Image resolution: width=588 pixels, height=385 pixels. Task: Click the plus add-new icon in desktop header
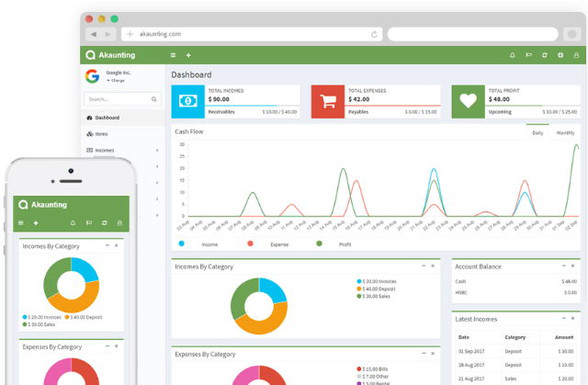click(x=188, y=55)
